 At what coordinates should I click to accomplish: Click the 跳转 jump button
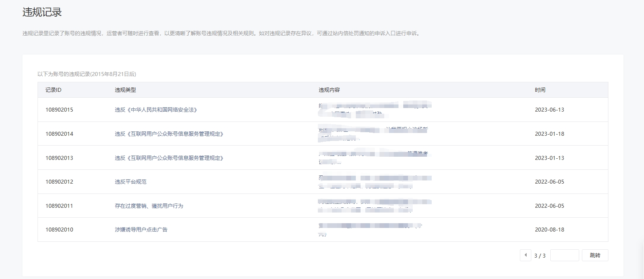[x=595, y=255]
